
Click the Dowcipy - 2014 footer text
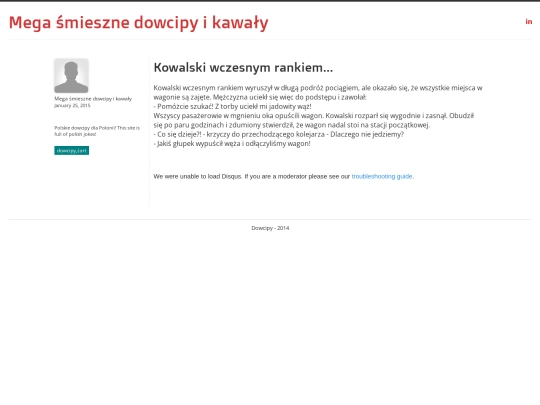click(270, 228)
